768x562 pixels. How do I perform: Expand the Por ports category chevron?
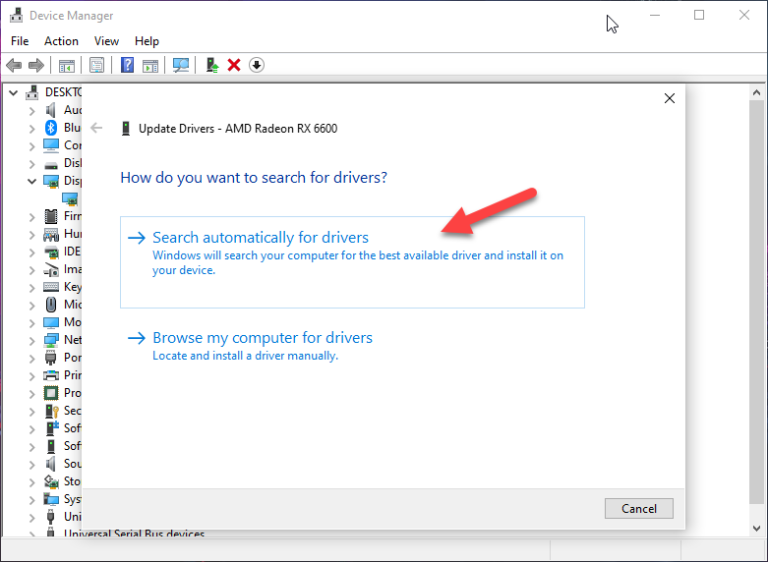click(x=32, y=358)
